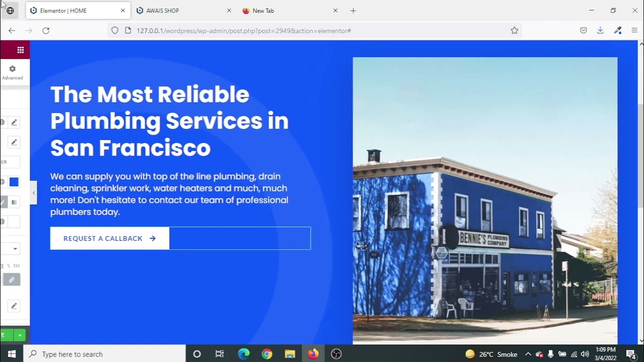Open Microsoft Edge from the taskbar
644x362 pixels.
(x=244, y=354)
